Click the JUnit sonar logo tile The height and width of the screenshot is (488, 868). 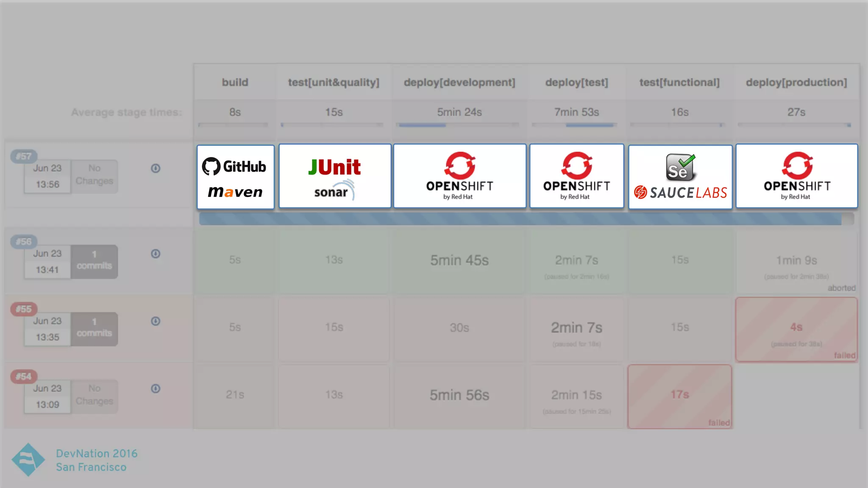click(334, 176)
